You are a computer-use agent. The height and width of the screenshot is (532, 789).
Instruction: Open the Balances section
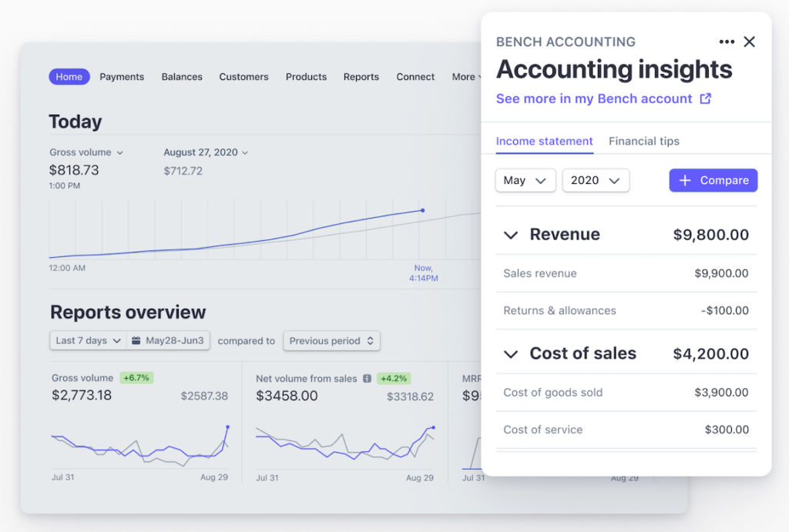(x=182, y=77)
